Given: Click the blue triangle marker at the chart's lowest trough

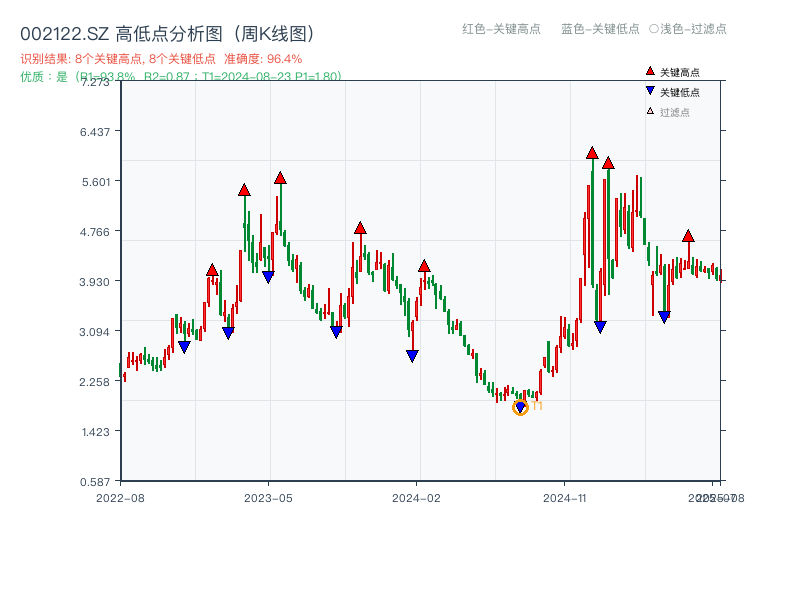Looking at the screenshot, I should (521, 406).
